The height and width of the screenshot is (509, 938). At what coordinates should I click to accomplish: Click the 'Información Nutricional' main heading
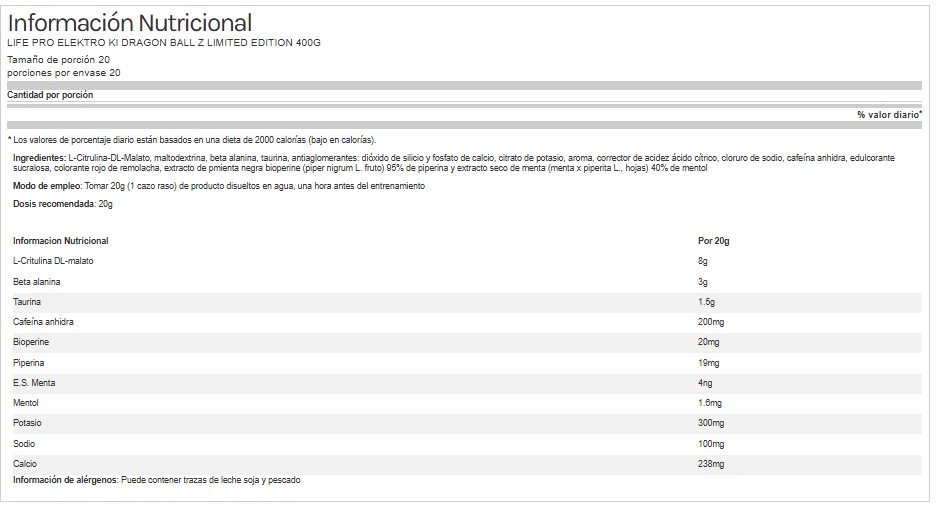click(x=130, y=23)
